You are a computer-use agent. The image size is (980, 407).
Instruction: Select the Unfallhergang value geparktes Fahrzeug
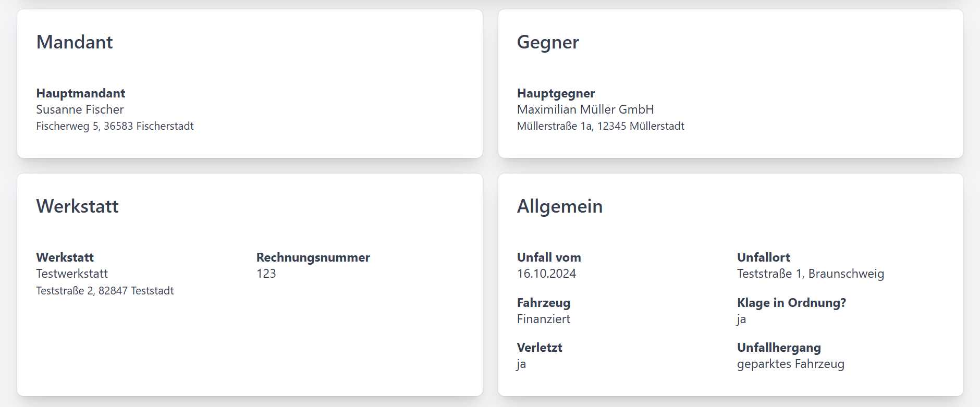click(790, 364)
